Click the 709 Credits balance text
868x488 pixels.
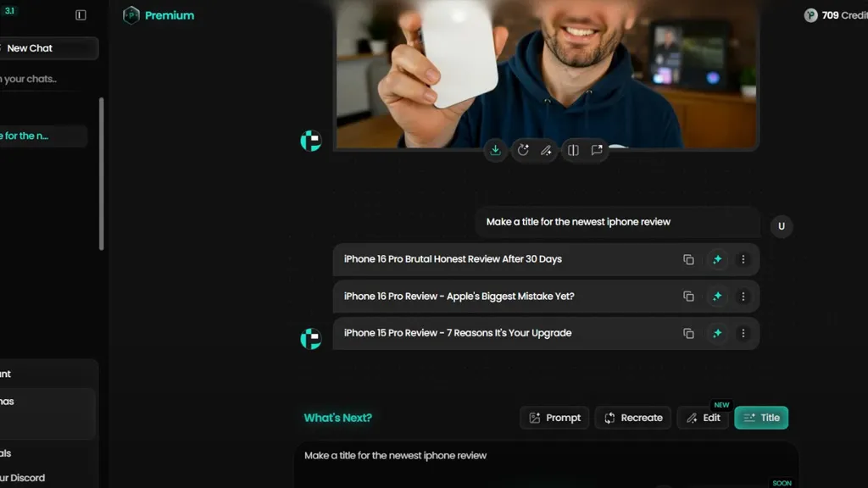pyautogui.click(x=845, y=15)
